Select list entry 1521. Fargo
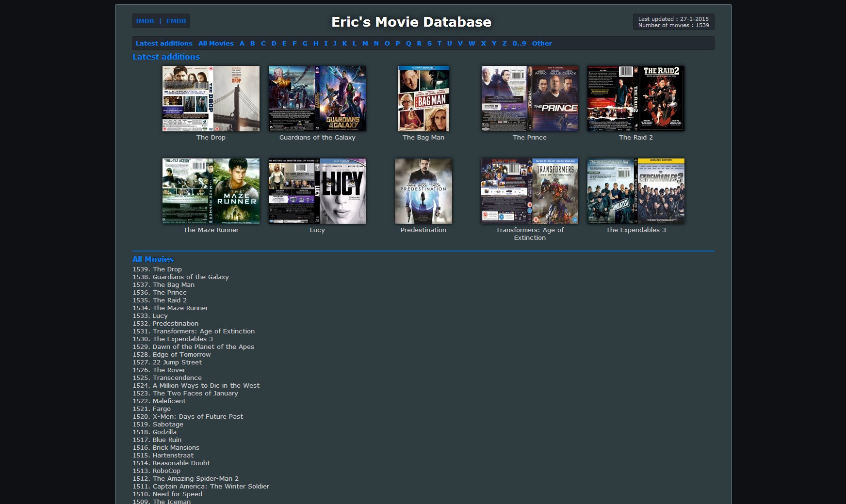Screen dimensions: 846x504 tap(152, 409)
